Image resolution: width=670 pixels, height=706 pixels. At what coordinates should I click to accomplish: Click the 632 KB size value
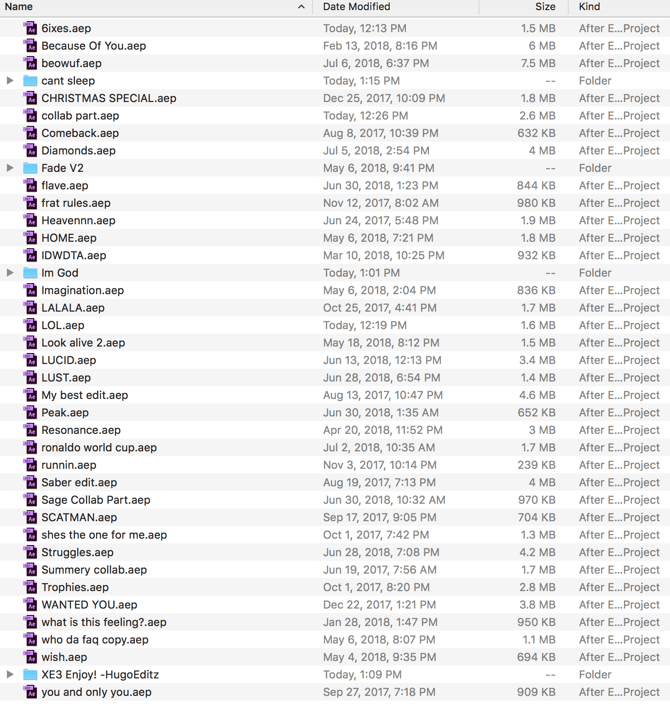point(536,133)
